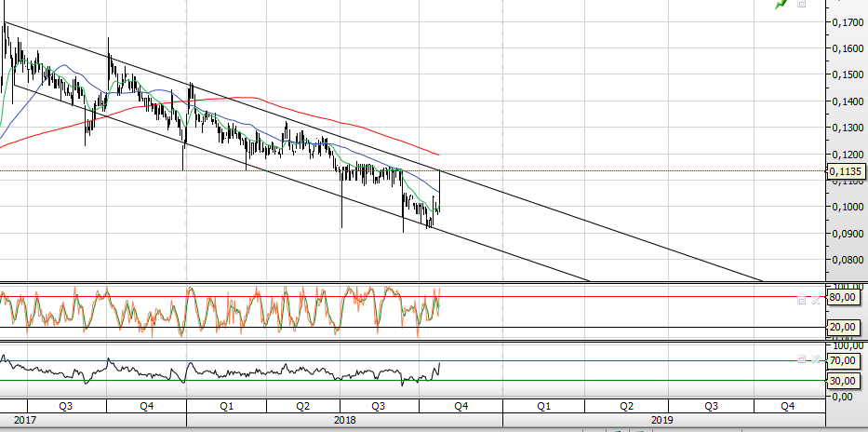This screenshot has height=432, width=868.
Task: Click the 0,0900 price axis label
Action: [848, 233]
